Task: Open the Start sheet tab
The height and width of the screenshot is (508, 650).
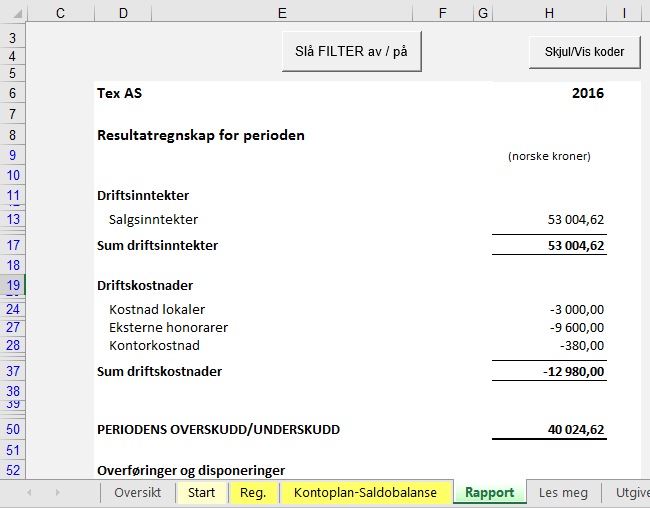Action: [x=201, y=493]
